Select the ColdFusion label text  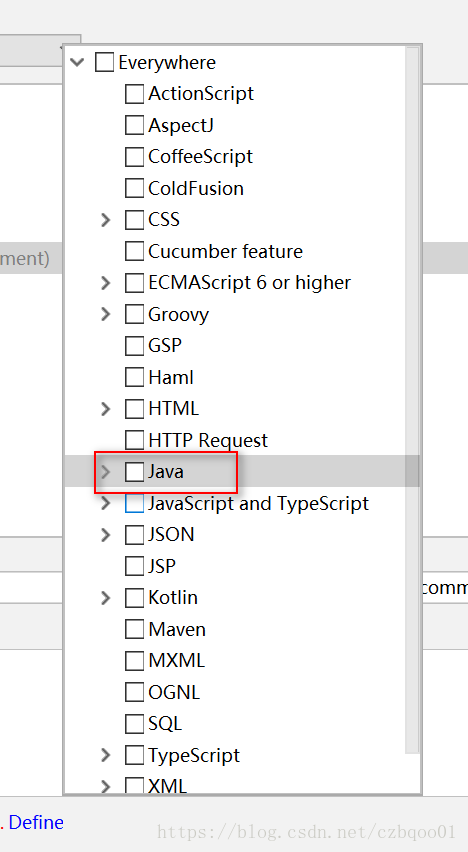tap(196, 188)
